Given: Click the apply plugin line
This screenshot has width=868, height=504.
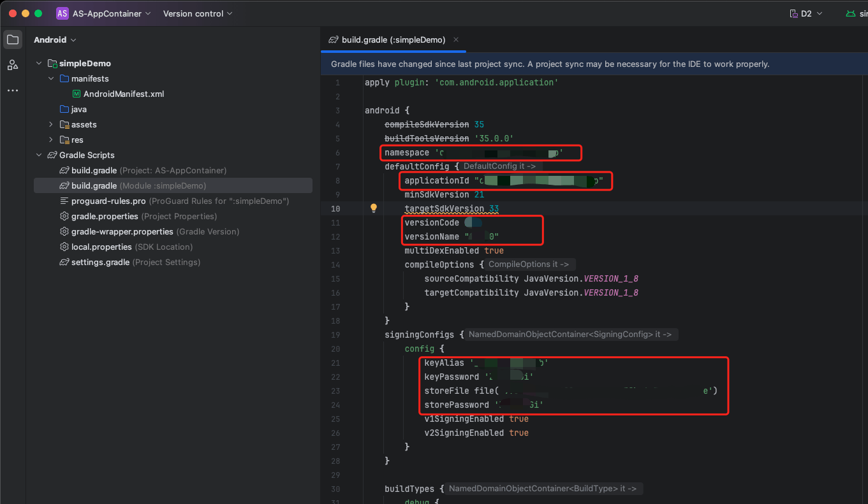Looking at the screenshot, I should 462,82.
